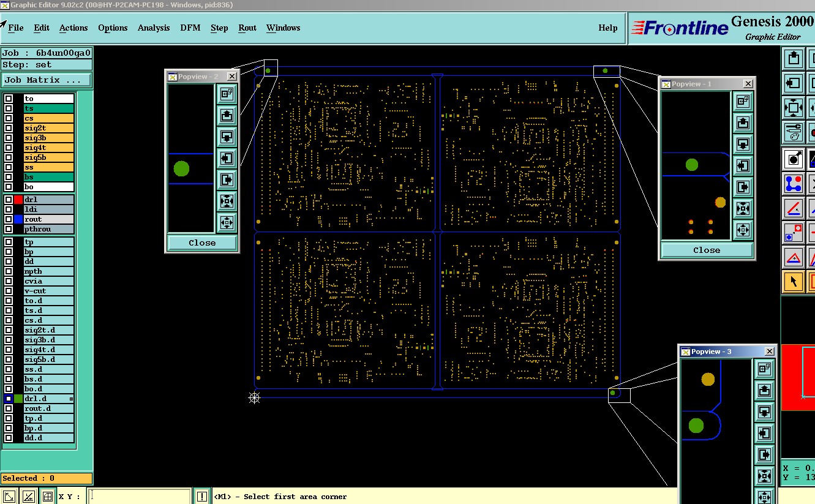Click the grid snap icon at bottom left
Image resolution: width=815 pixels, height=504 pixels.
click(x=48, y=496)
